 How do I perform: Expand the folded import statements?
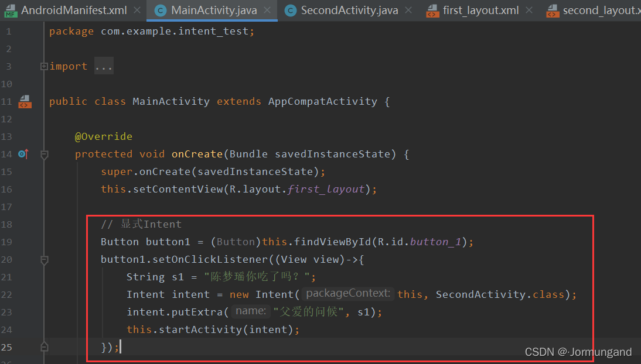point(44,66)
